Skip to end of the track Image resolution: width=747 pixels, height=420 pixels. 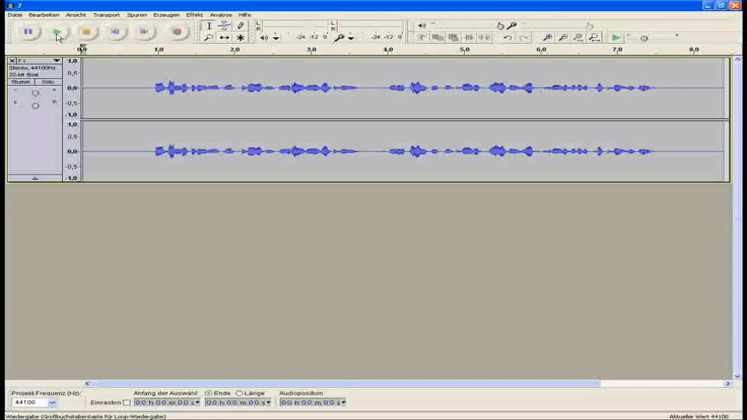(144, 32)
